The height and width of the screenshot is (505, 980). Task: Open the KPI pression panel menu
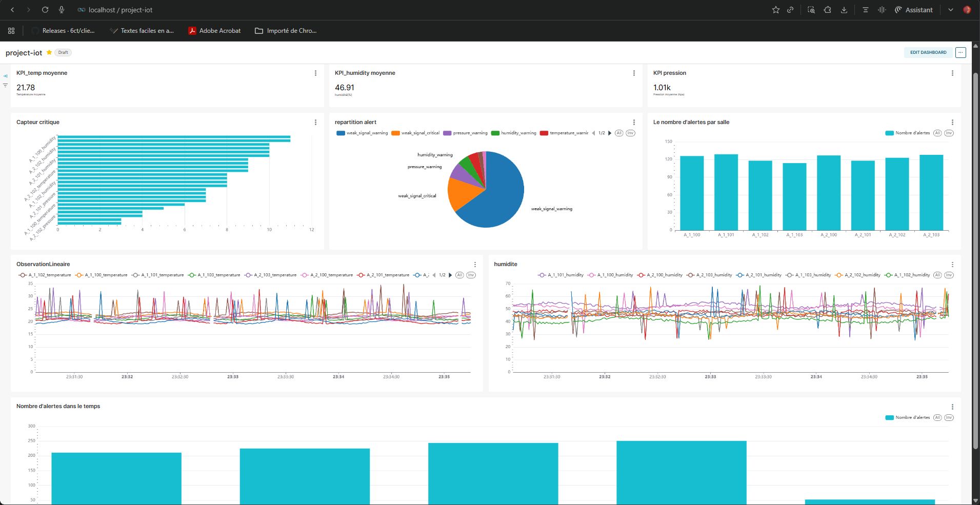[952, 73]
